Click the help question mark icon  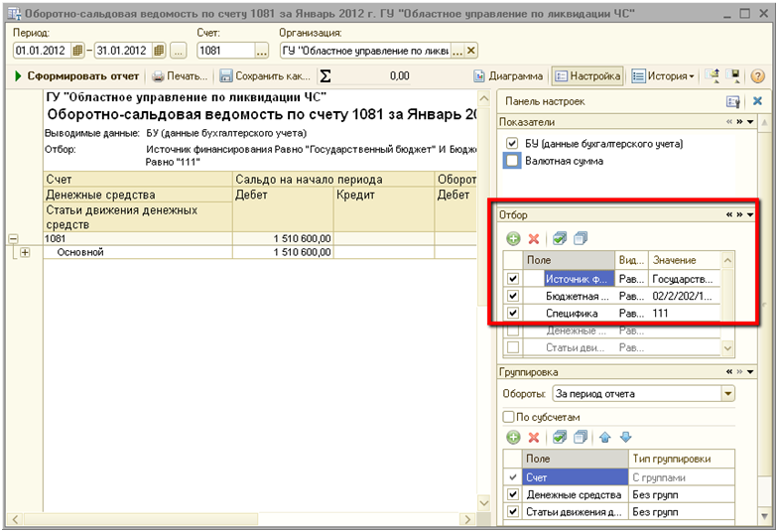tap(758, 76)
